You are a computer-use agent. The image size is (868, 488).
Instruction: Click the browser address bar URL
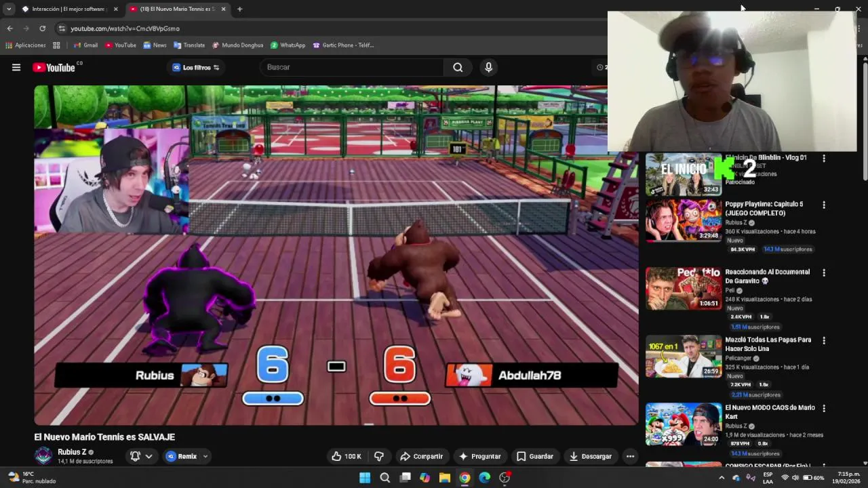coord(125,28)
